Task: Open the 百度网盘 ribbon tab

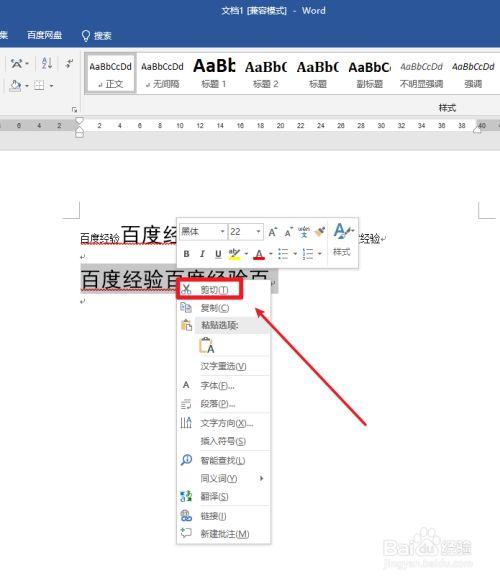Action: click(x=44, y=35)
